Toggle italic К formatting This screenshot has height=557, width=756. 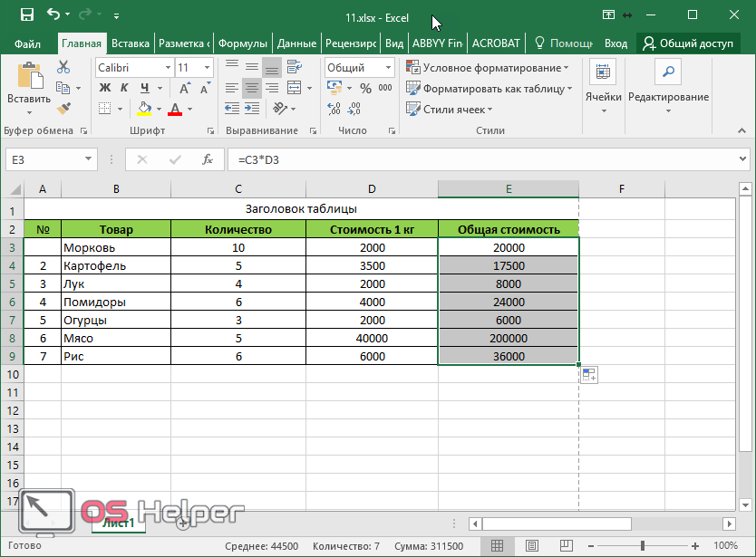click(x=122, y=88)
